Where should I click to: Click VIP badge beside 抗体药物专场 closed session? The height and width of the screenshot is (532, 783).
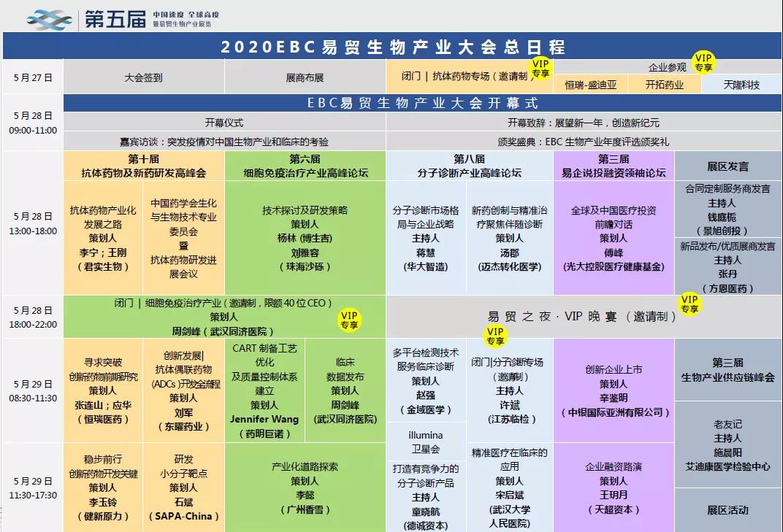click(541, 69)
